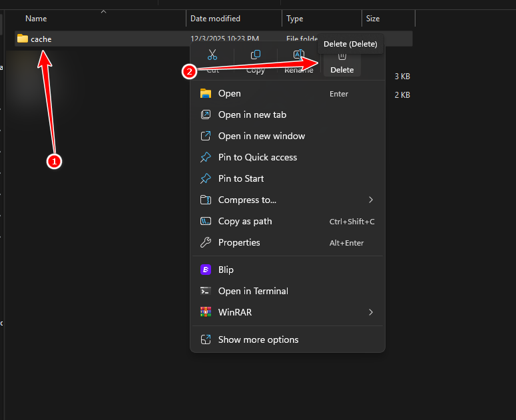This screenshot has width=516, height=420.
Task: Choose Open in new tab
Action: (x=252, y=114)
